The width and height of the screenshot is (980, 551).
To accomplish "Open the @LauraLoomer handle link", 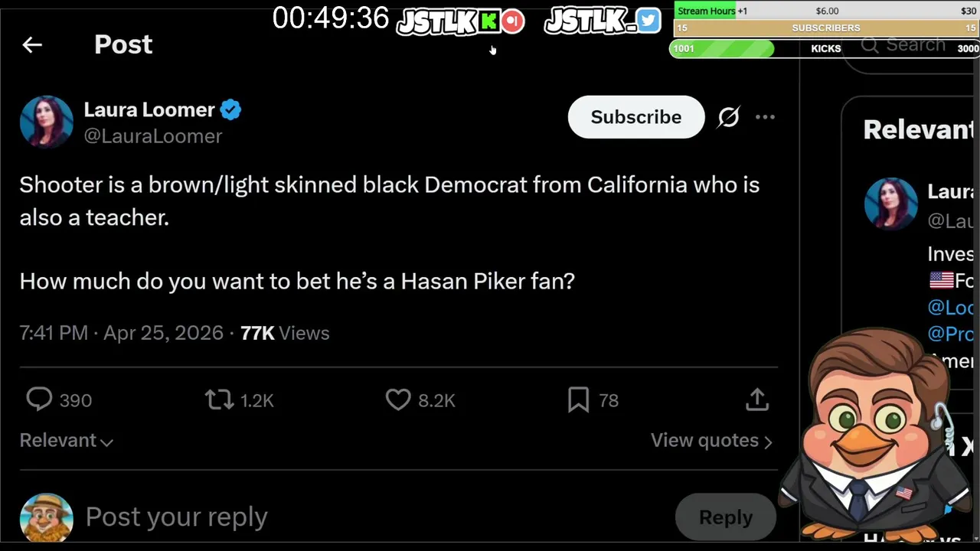I will [x=153, y=136].
